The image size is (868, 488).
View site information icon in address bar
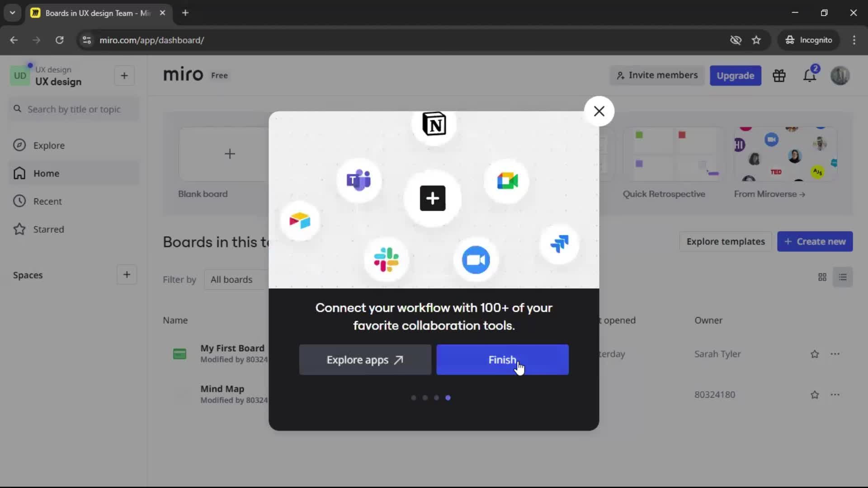pos(86,40)
